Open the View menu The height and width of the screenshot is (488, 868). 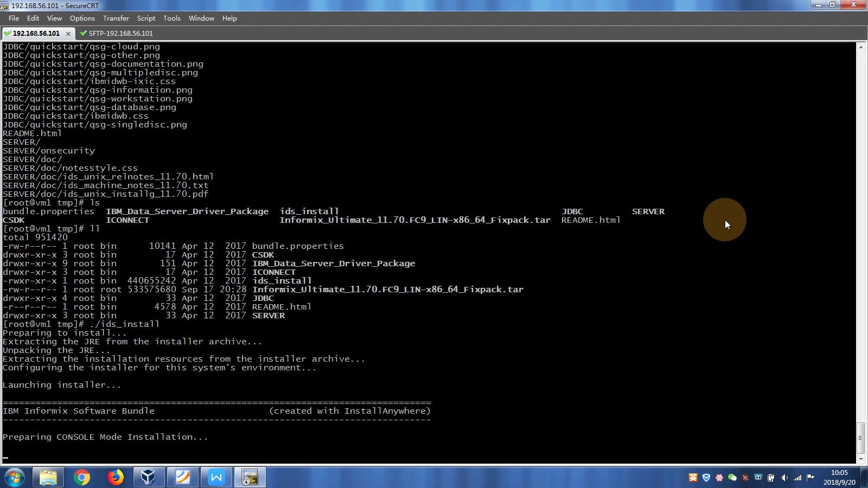tap(54, 18)
